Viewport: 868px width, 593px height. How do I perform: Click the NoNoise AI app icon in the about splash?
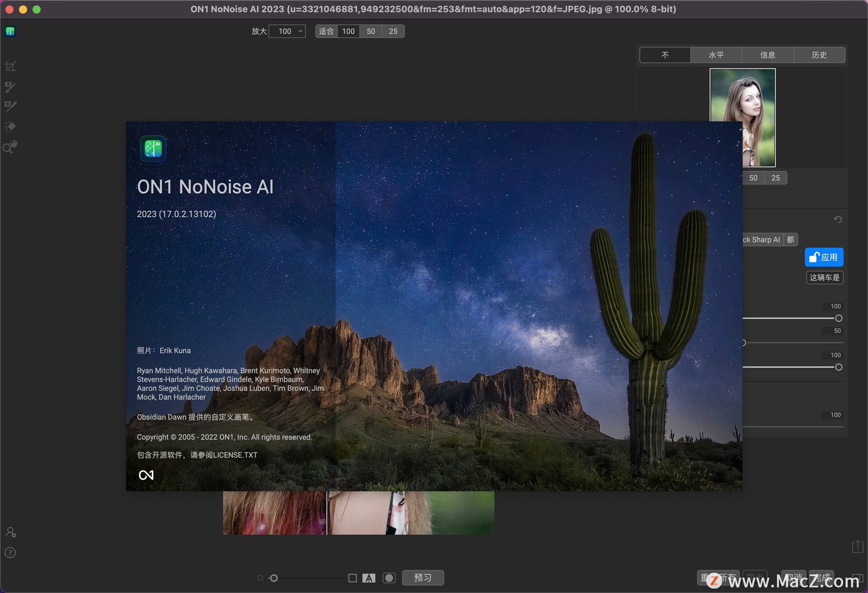(x=153, y=148)
